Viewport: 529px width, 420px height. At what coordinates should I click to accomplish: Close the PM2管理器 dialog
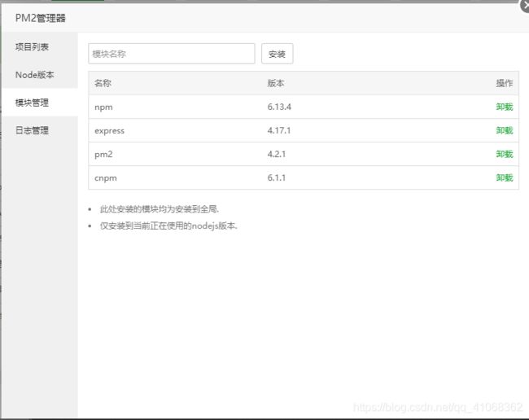point(524,6)
